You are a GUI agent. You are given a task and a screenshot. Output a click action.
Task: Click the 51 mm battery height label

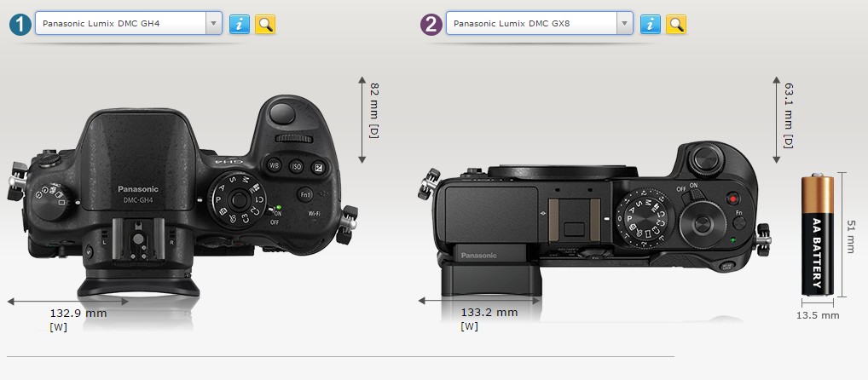pyautogui.click(x=850, y=234)
